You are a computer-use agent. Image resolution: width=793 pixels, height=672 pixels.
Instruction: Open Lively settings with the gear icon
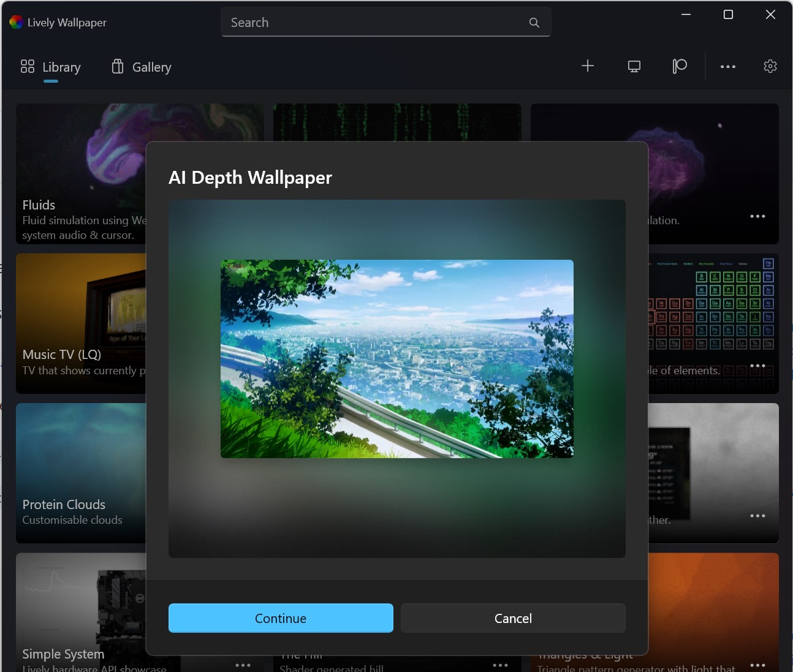click(x=770, y=66)
